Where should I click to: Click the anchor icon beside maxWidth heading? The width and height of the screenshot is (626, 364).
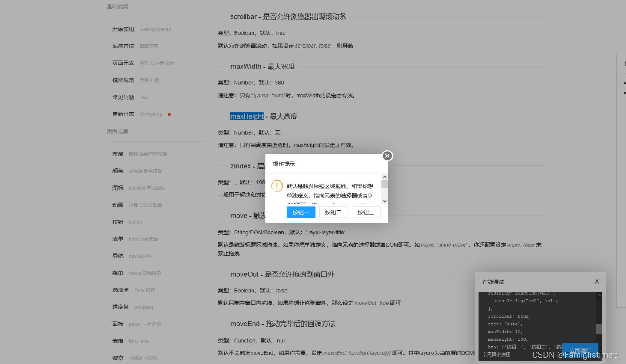[x=222, y=66]
